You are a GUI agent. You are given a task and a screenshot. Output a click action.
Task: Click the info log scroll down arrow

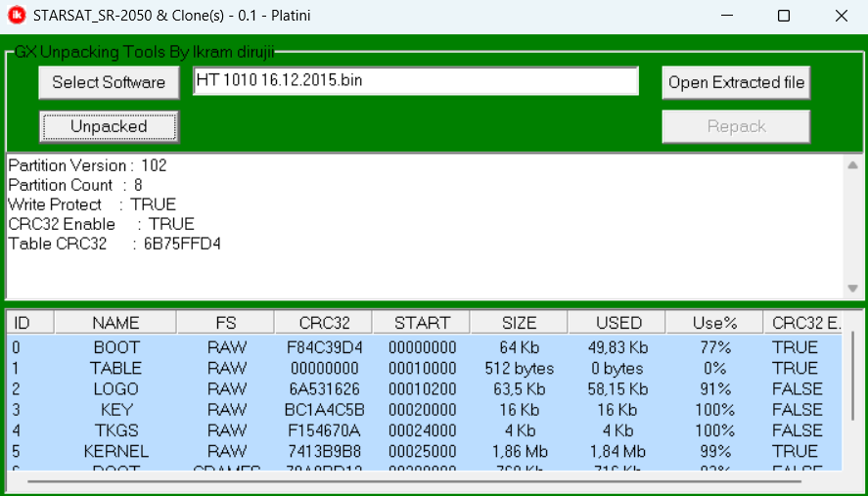(852, 289)
